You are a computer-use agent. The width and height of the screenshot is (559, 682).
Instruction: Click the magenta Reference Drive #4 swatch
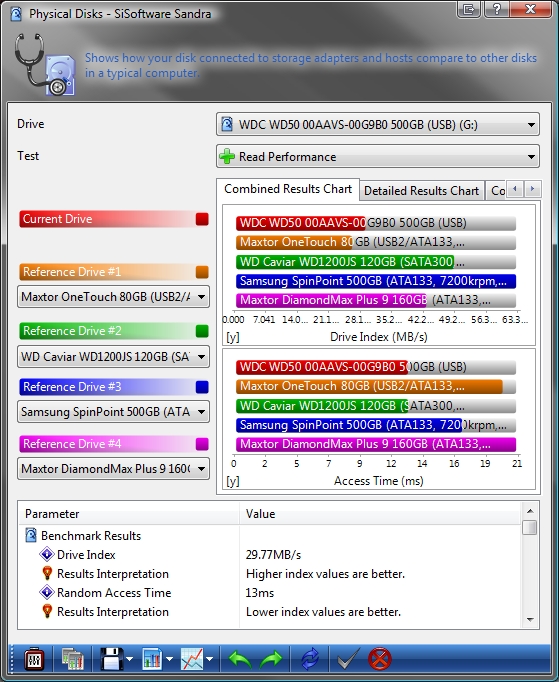(202, 444)
